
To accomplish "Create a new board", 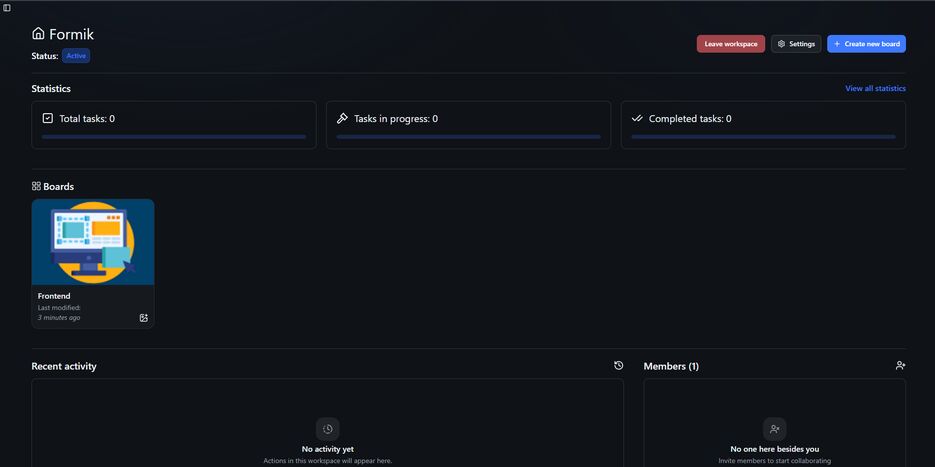I will (x=866, y=44).
